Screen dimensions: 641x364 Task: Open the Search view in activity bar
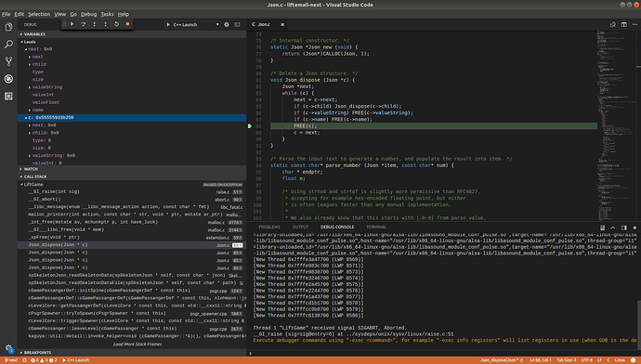(x=8, y=45)
